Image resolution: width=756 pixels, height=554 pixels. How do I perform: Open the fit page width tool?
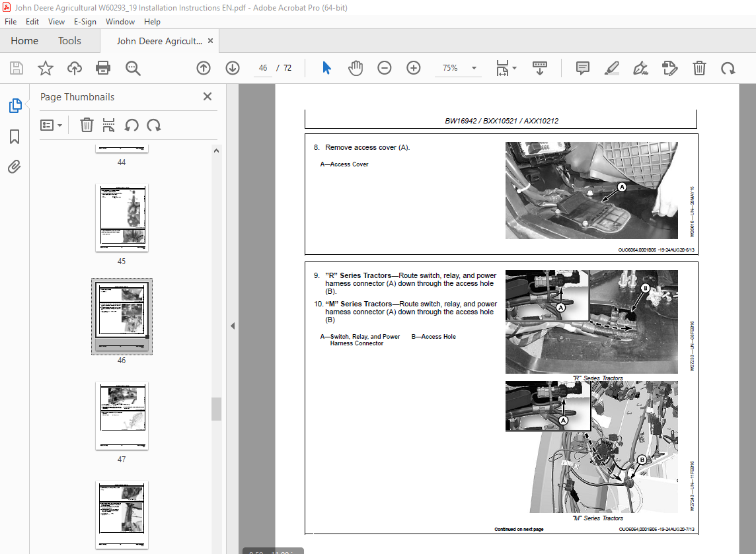click(x=502, y=68)
